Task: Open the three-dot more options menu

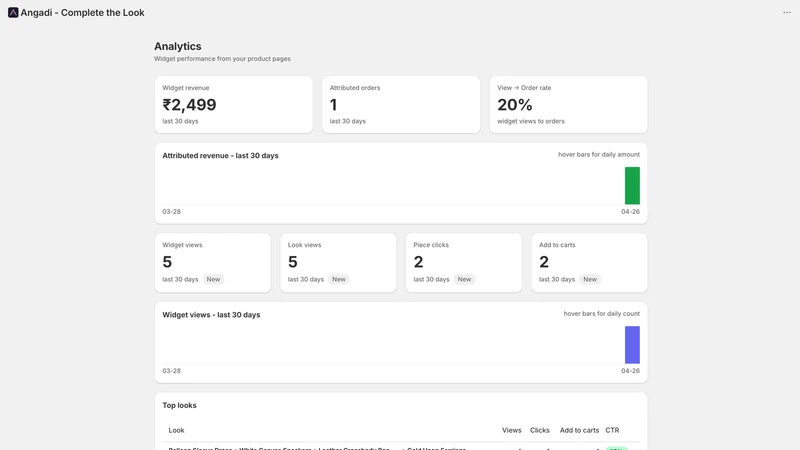Action: (x=787, y=13)
